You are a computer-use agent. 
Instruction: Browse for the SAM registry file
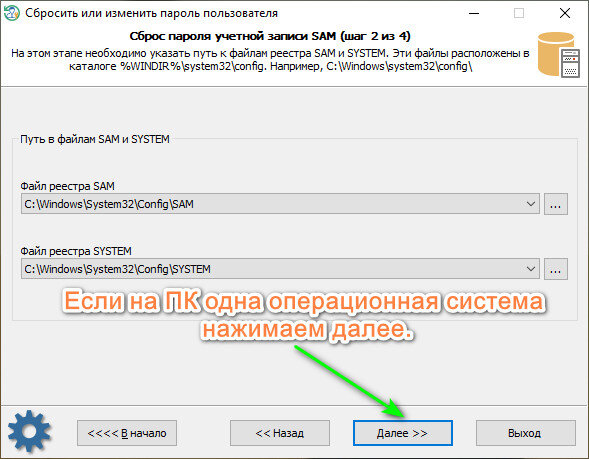[556, 204]
